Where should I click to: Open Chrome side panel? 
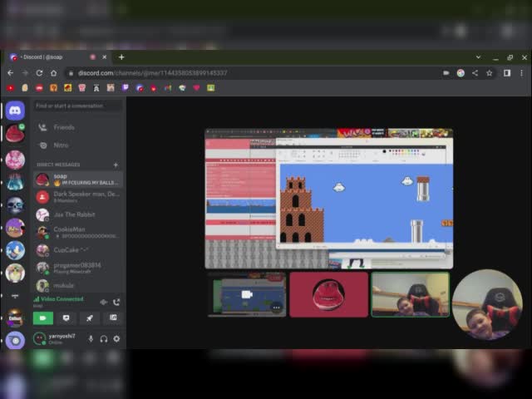coord(507,73)
